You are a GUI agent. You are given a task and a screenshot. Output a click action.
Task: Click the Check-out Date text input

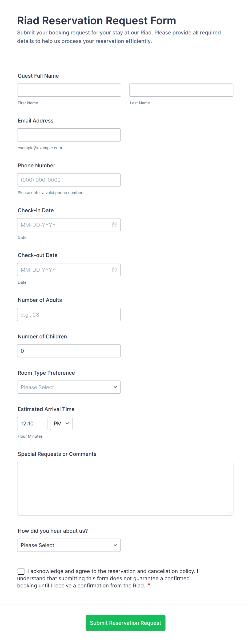tap(64, 270)
